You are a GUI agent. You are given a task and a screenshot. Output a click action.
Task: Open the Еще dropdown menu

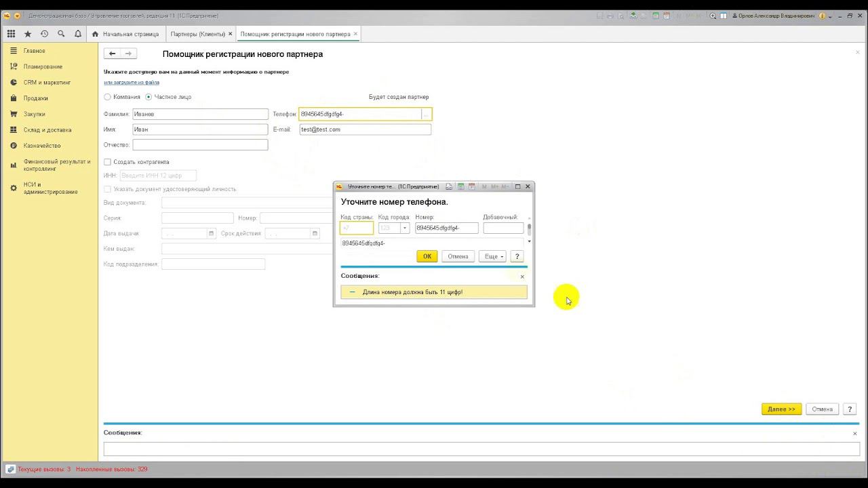pyautogui.click(x=492, y=256)
